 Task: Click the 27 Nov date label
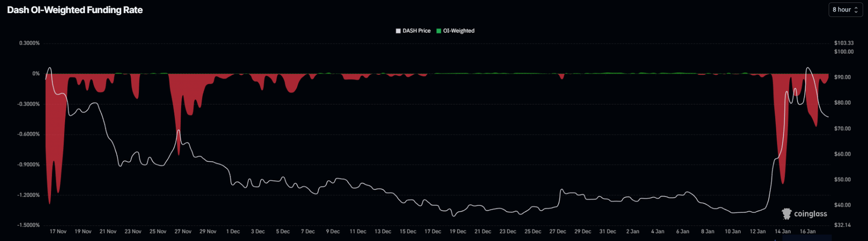pyautogui.click(x=183, y=231)
